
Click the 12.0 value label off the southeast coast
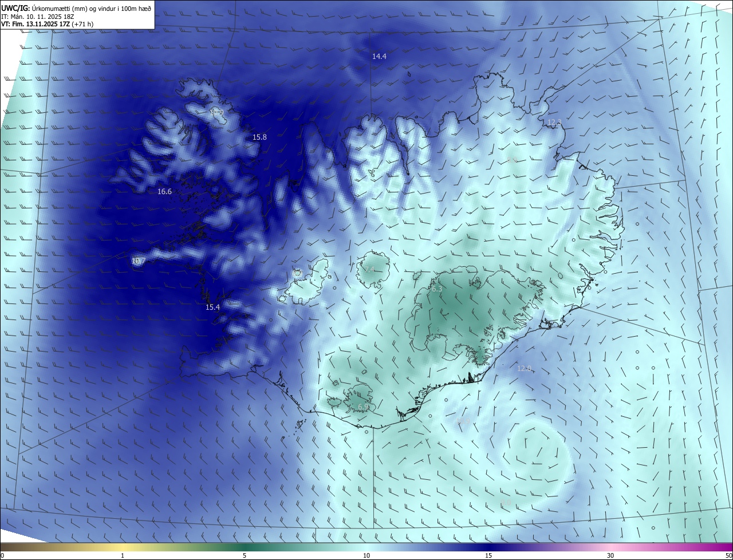point(524,369)
